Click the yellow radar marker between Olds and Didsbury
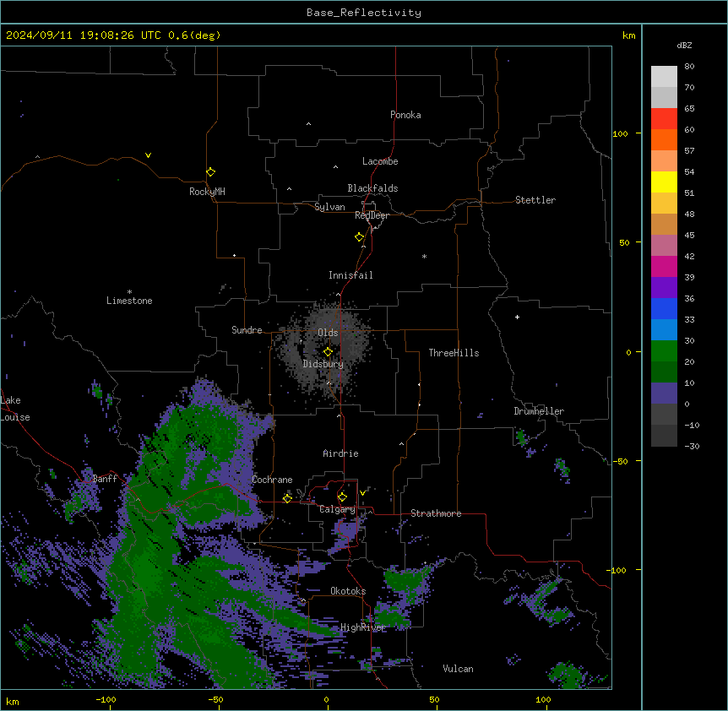The width and height of the screenshot is (728, 711). [x=328, y=352]
